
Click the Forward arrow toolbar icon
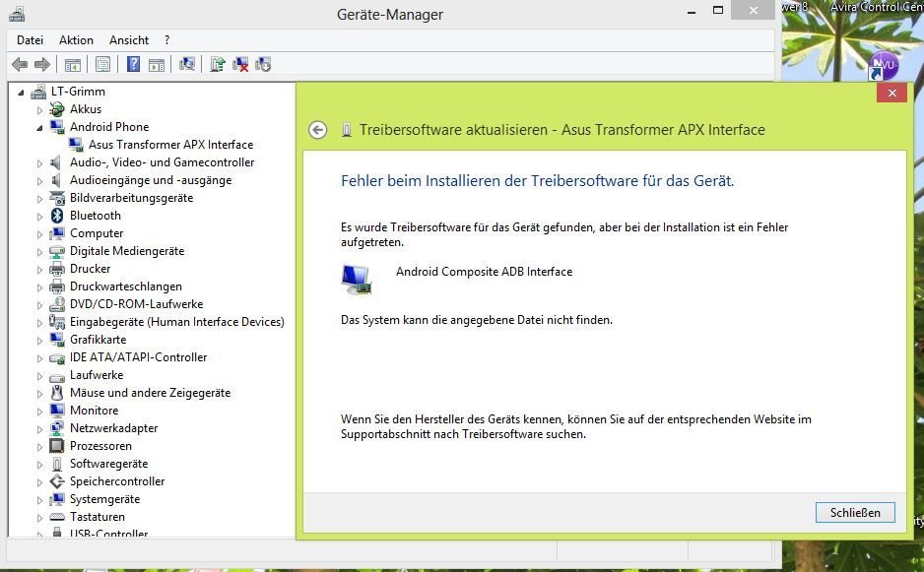tap(41, 64)
